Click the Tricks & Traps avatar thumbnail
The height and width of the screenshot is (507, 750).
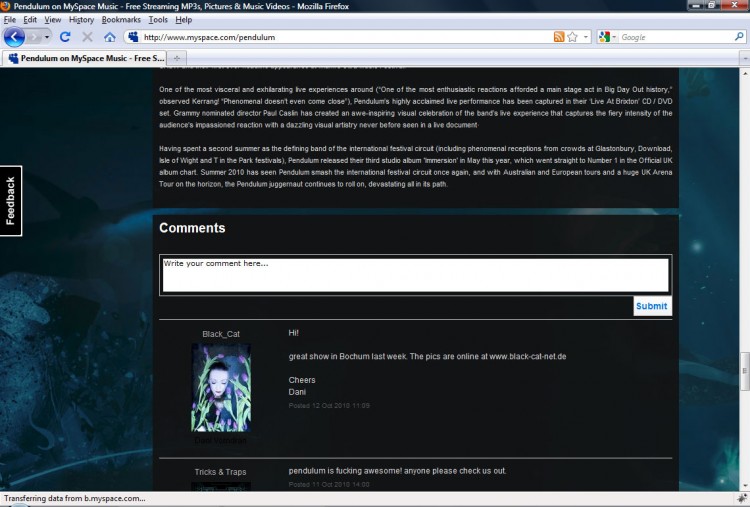tap(221, 487)
